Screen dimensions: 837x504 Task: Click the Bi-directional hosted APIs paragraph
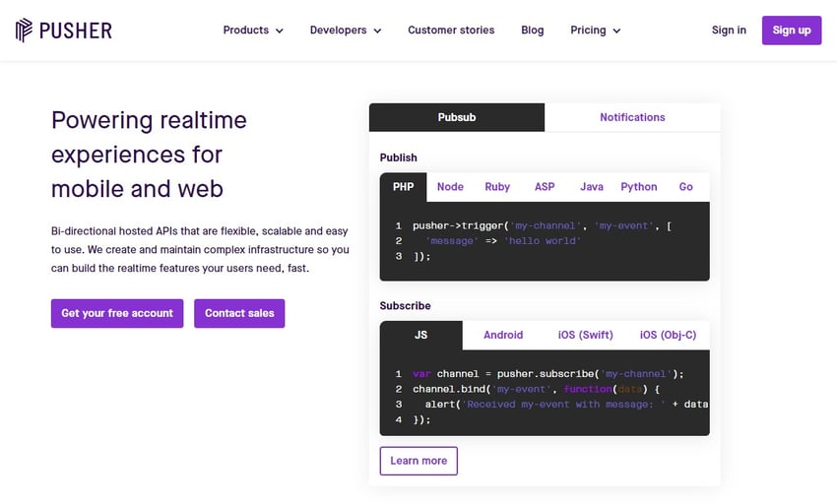click(x=200, y=249)
